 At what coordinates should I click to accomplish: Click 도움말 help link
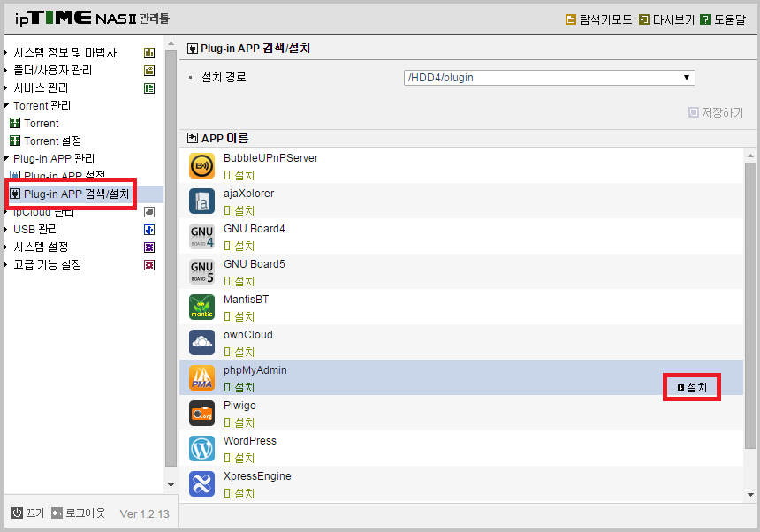pos(730,19)
